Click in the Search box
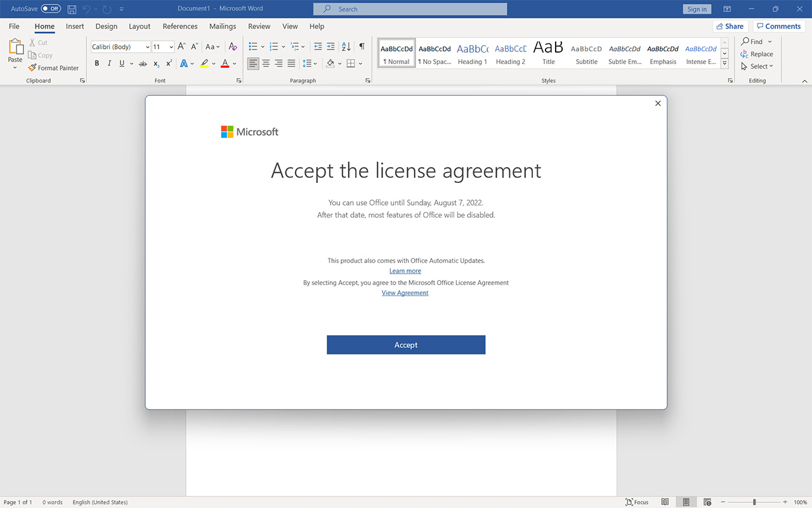 click(410, 9)
